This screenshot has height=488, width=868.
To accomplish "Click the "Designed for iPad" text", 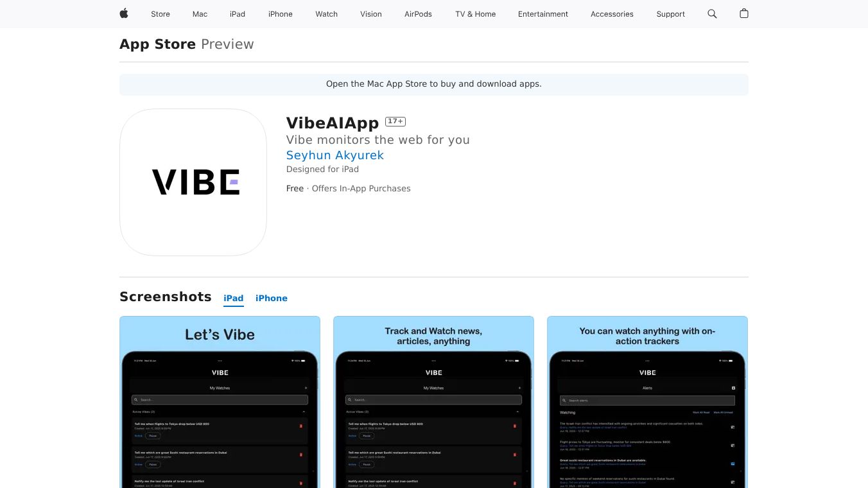I will click(322, 170).
